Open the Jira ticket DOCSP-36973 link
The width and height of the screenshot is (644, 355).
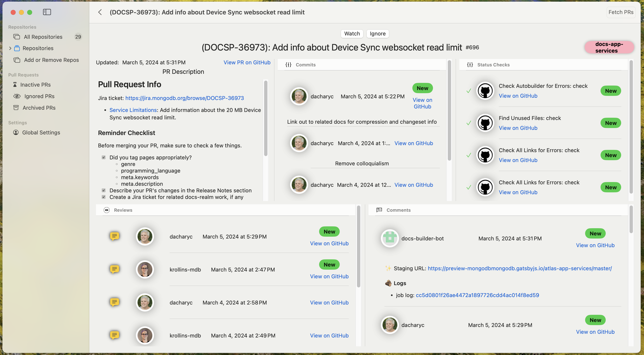[184, 98]
